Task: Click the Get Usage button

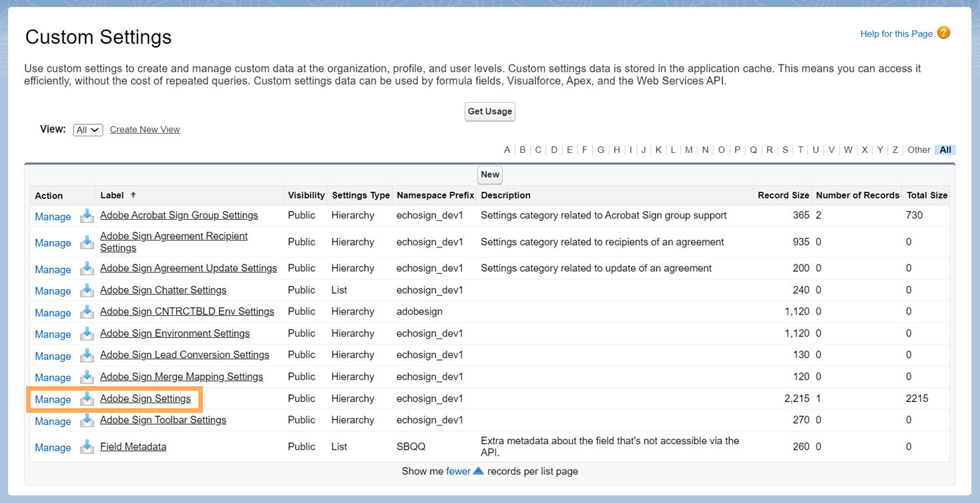Action: 490,112
